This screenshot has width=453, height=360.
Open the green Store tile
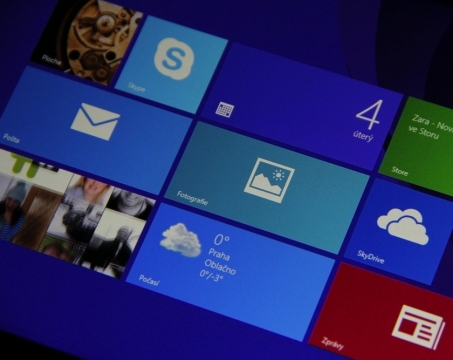coord(417,145)
